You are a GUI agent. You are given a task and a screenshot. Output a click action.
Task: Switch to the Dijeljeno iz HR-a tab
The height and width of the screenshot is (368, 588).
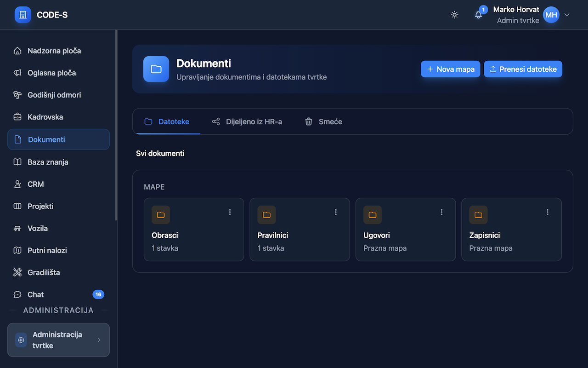247,121
